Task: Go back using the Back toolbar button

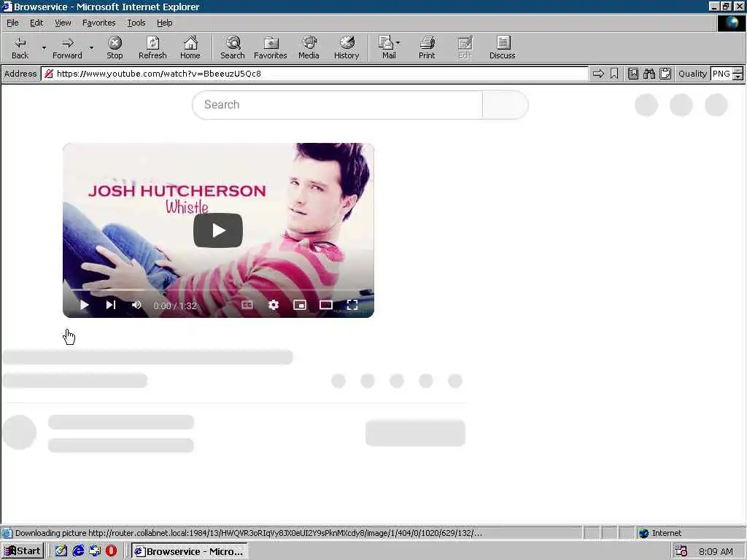Action: tap(20, 47)
